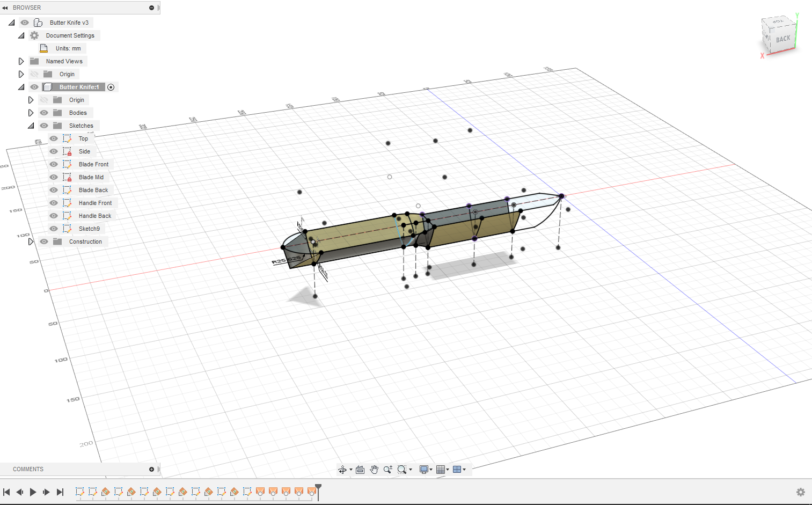Collapse the Sketches folder
The height and width of the screenshot is (505, 812).
tap(31, 126)
